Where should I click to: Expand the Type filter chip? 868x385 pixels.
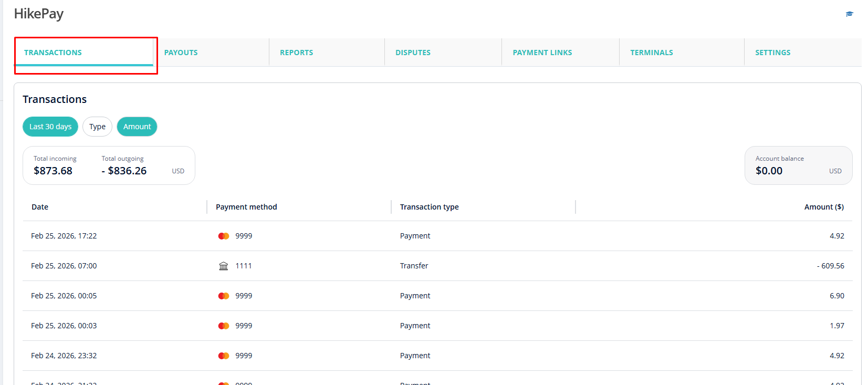[97, 127]
